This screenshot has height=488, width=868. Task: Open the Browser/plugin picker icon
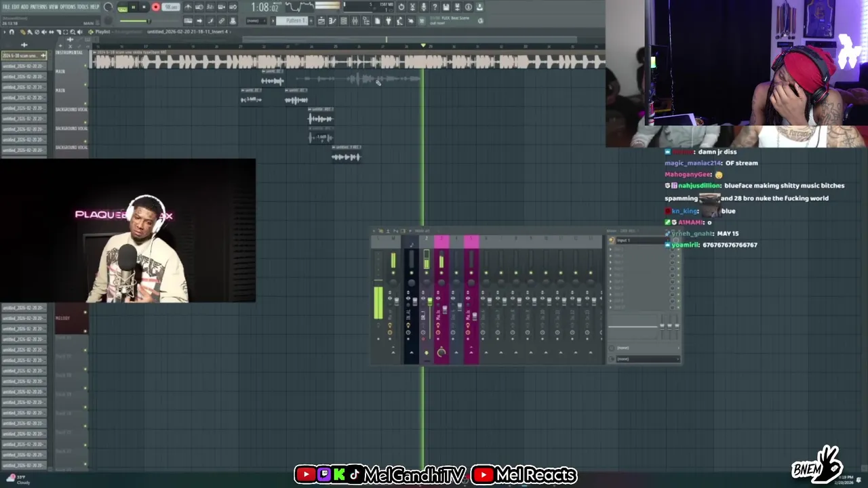point(366,21)
